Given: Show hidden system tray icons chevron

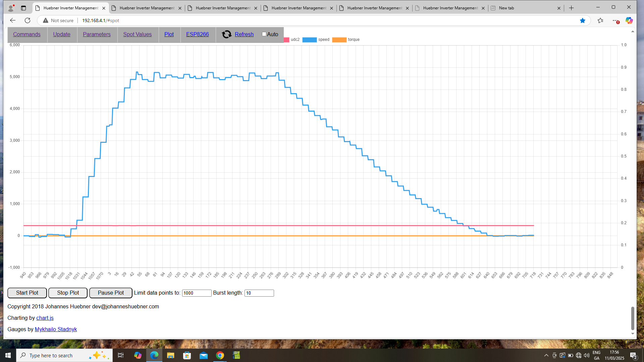Looking at the screenshot, I should pos(546,355).
